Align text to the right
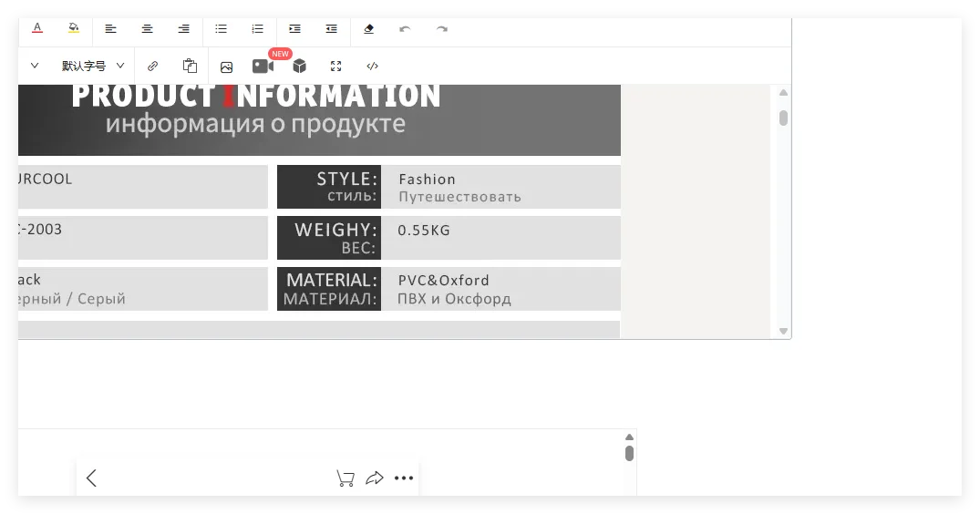Image resolution: width=980 pixels, height=514 pixels. pos(184,29)
